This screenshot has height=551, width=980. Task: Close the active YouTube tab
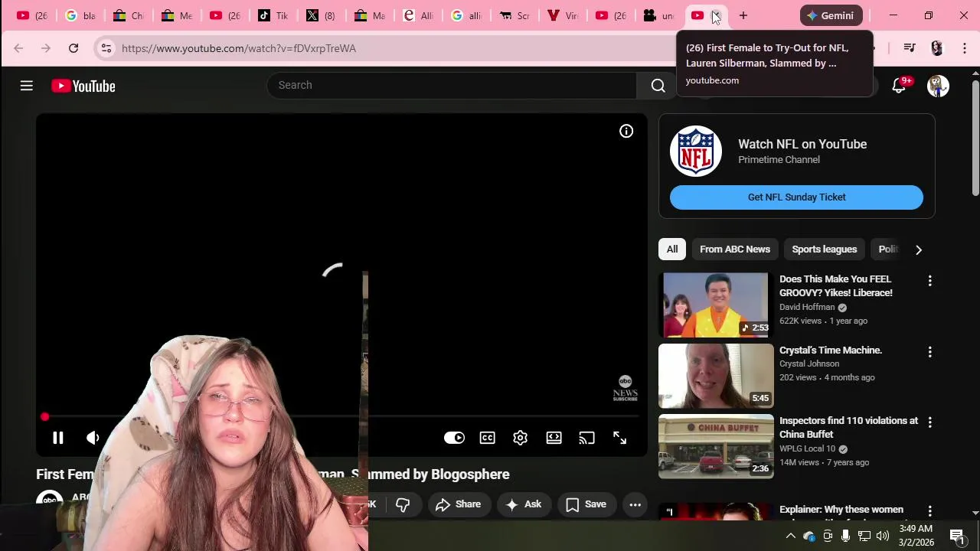tap(716, 15)
